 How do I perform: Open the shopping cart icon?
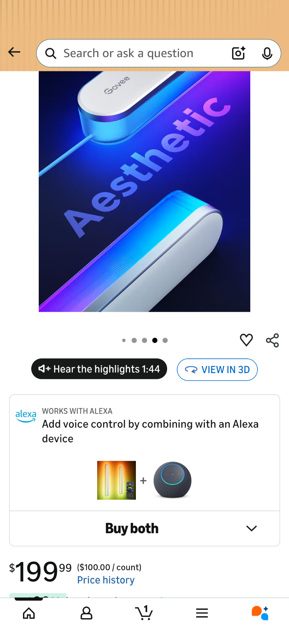click(x=144, y=612)
